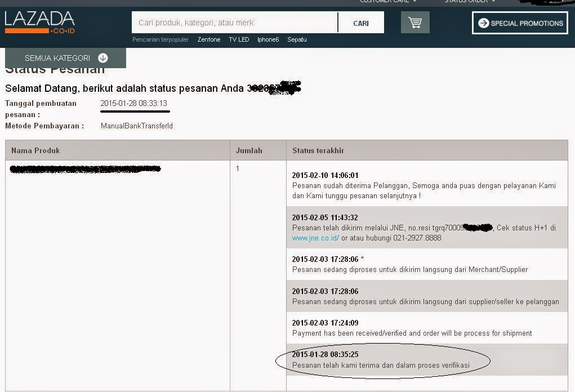
Task: Select the Iphone6 popular search
Action: (268, 39)
